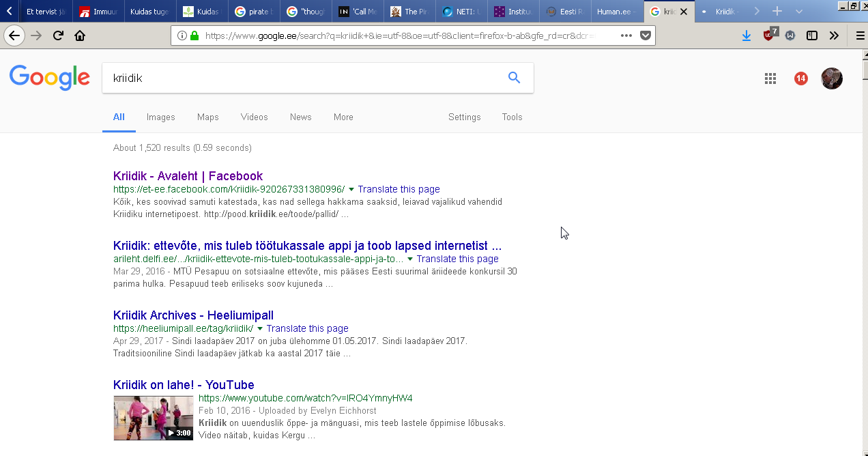Image resolution: width=868 pixels, height=456 pixels.
Task: Open the page actions three-dot menu
Action: click(626, 35)
